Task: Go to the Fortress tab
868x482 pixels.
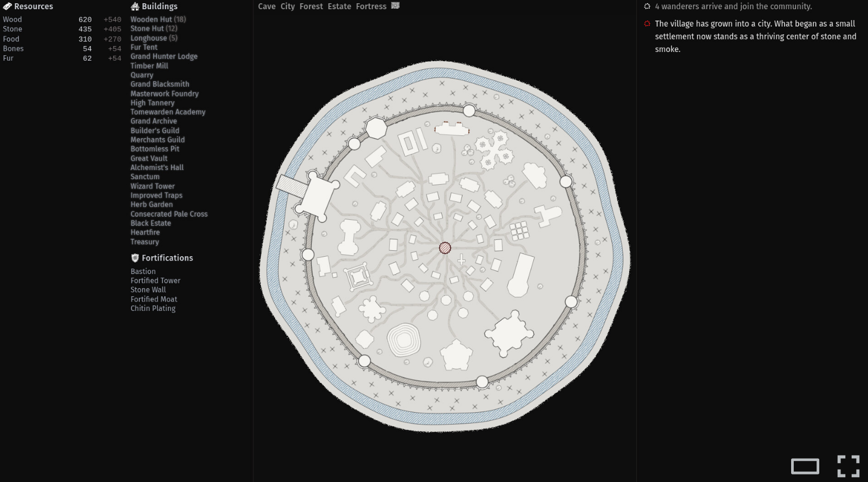Action: (x=371, y=6)
